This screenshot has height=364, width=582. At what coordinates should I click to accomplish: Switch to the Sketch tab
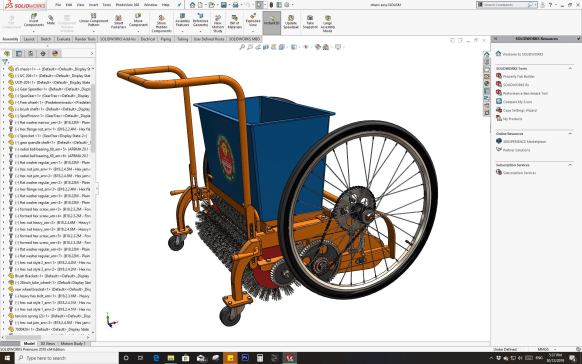click(x=46, y=39)
